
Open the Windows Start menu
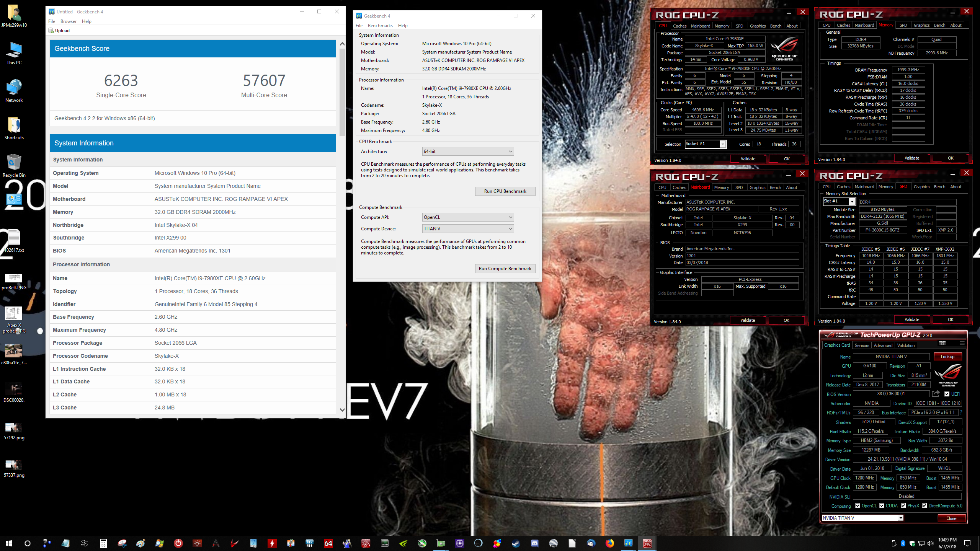[9, 543]
